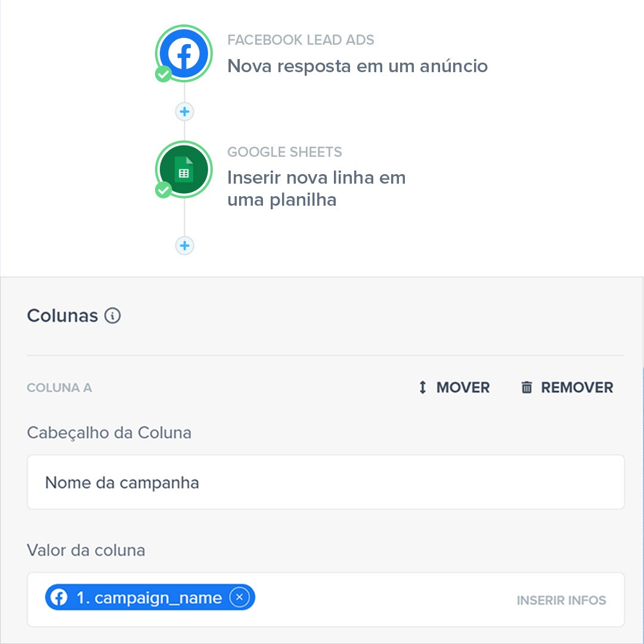Remove the campaign_name tag with its X
The image size is (644, 644).
pos(240,597)
